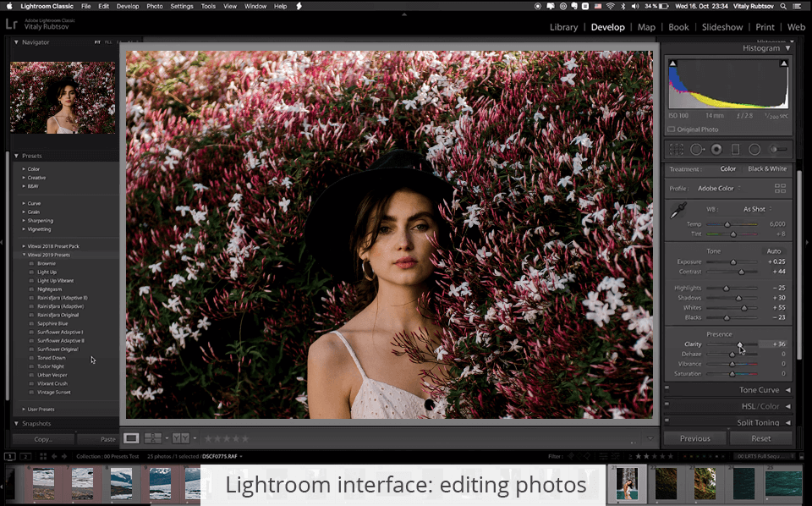
Task: Collapse the Vitwai 2019 Presets group
Action: pos(24,255)
